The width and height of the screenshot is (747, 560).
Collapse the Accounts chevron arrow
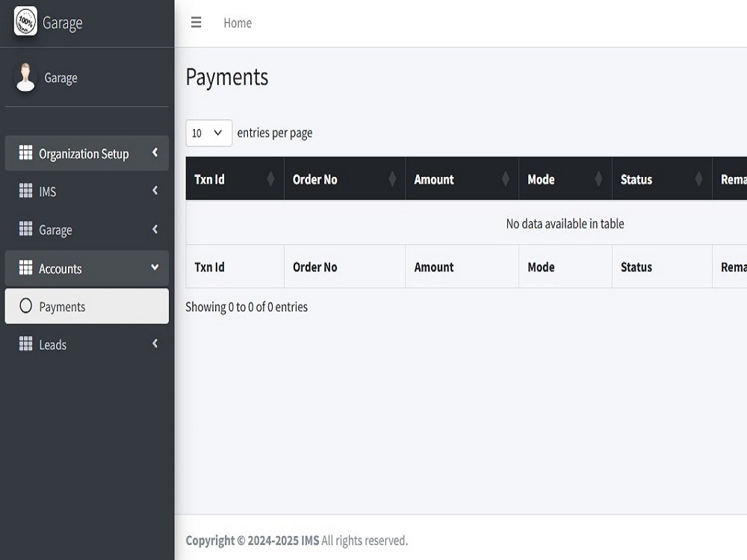[x=155, y=267]
